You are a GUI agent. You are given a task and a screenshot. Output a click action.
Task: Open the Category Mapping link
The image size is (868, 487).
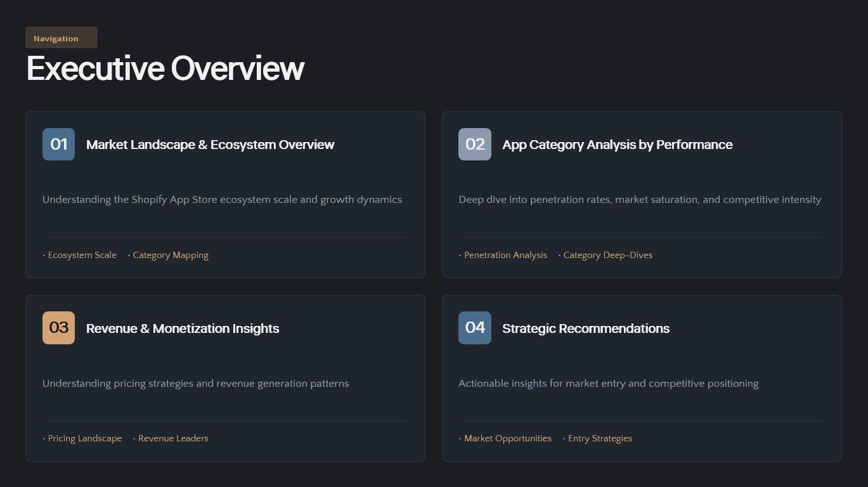[x=170, y=256]
